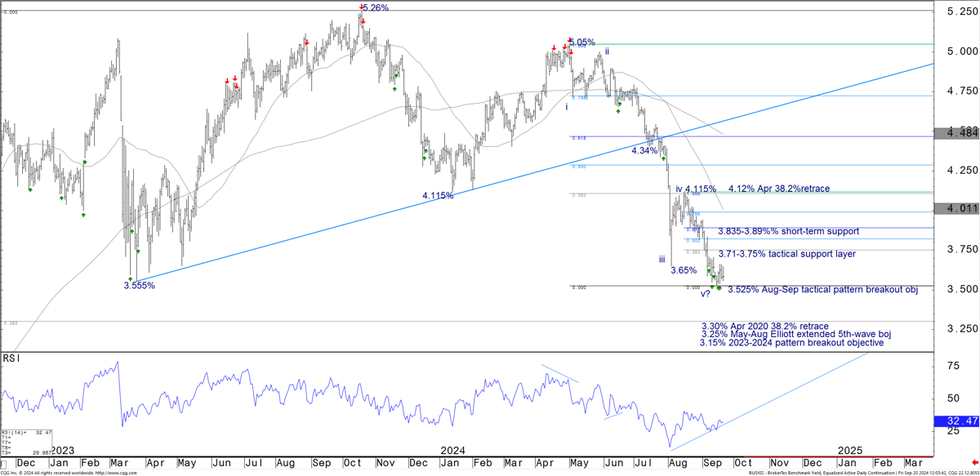The height and width of the screenshot is (476, 980).
Task: Click the 2024 year label on time axis
Action: (452, 451)
